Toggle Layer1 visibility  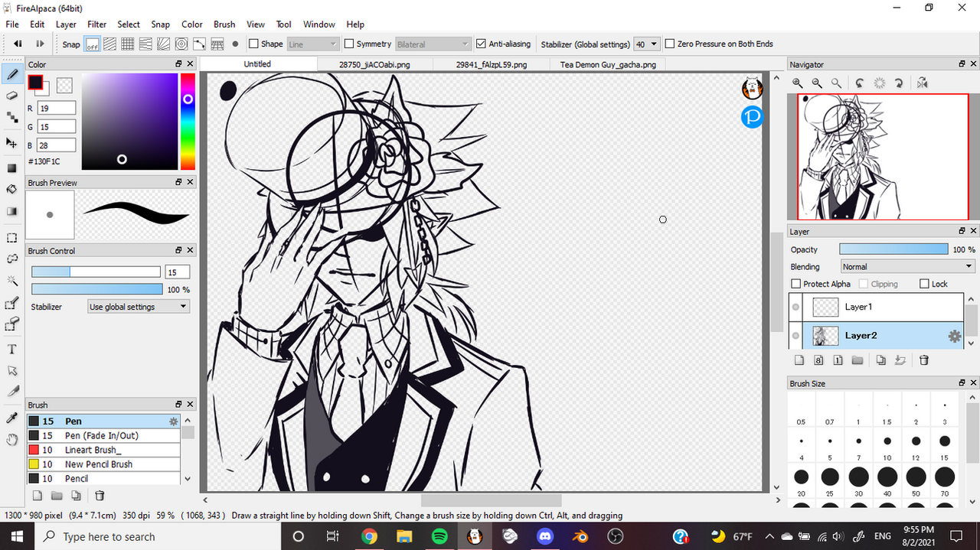coord(796,308)
